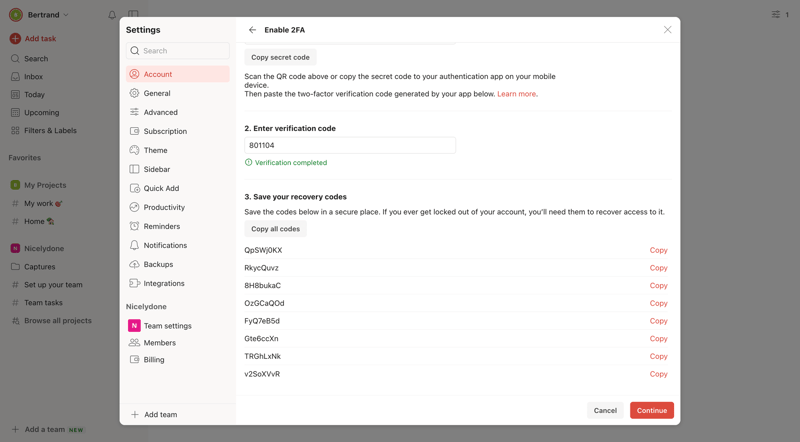This screenshot has height=442, width=800.
Task: Open Search in the main sidebar
Action: (36, 59)
